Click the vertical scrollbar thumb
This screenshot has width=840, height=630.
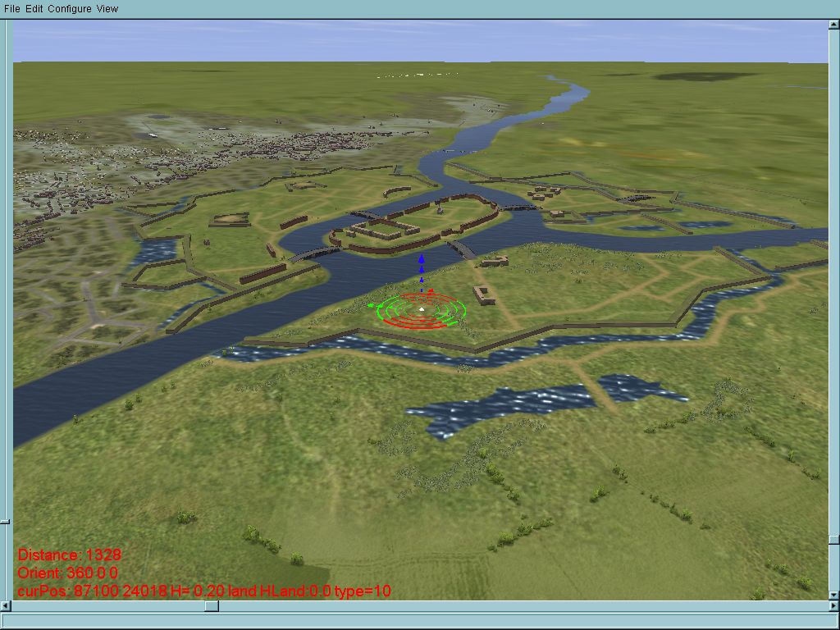[834, 540]
